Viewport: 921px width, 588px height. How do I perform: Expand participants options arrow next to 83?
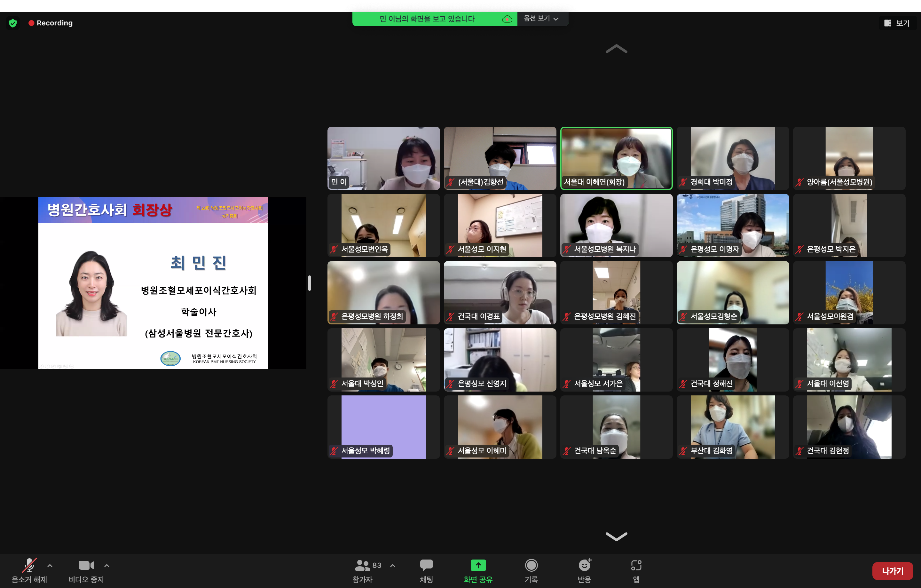tap(392, 565)
